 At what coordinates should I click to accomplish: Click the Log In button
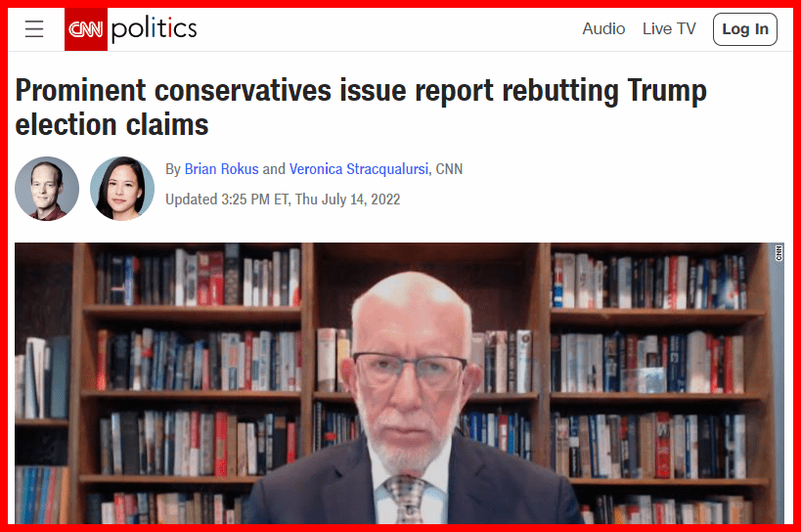click(x=745, y=29)
